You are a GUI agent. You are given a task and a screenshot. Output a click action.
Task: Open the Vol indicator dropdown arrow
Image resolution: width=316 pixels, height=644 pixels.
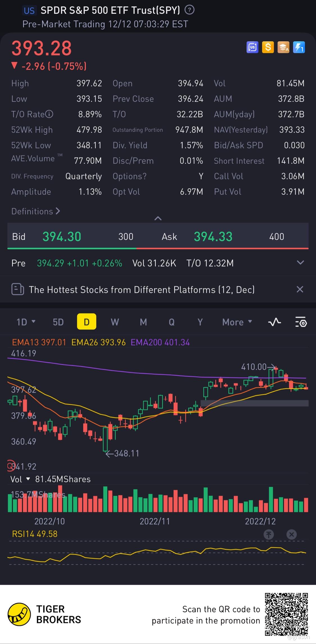click(x=28, y=479)
